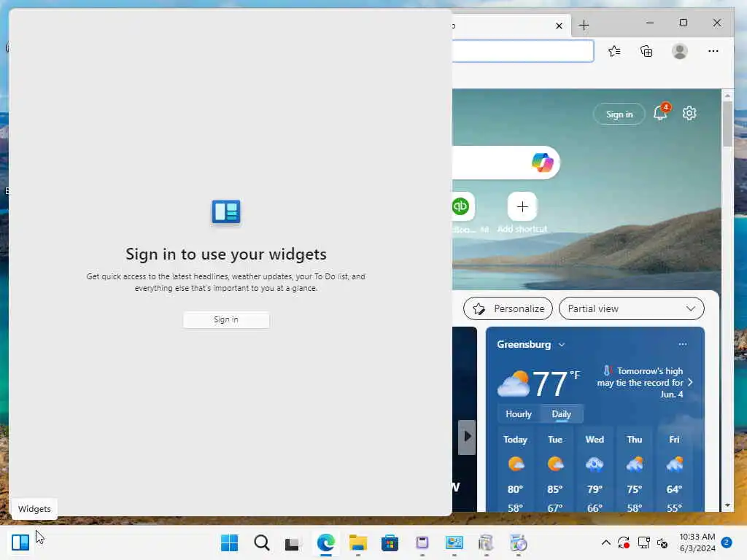Open the Partial view dropdown
The width and height of the screenshot is (747, 560).
click(631, 308)
